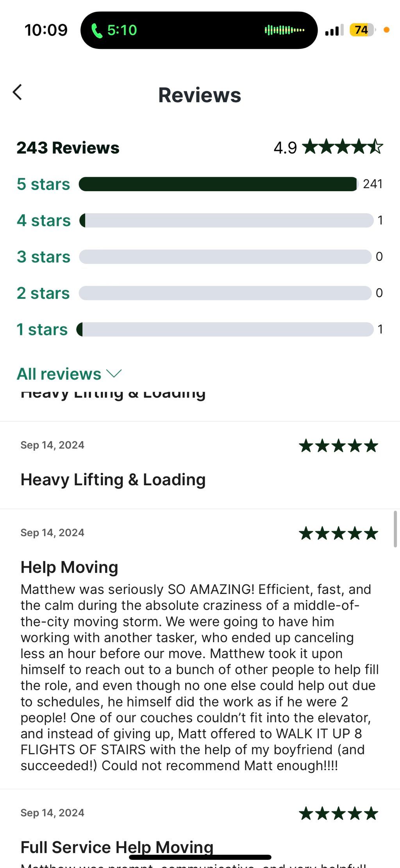Filter by 5 stars
Screen dimensions: 400x868
point(43,184)
